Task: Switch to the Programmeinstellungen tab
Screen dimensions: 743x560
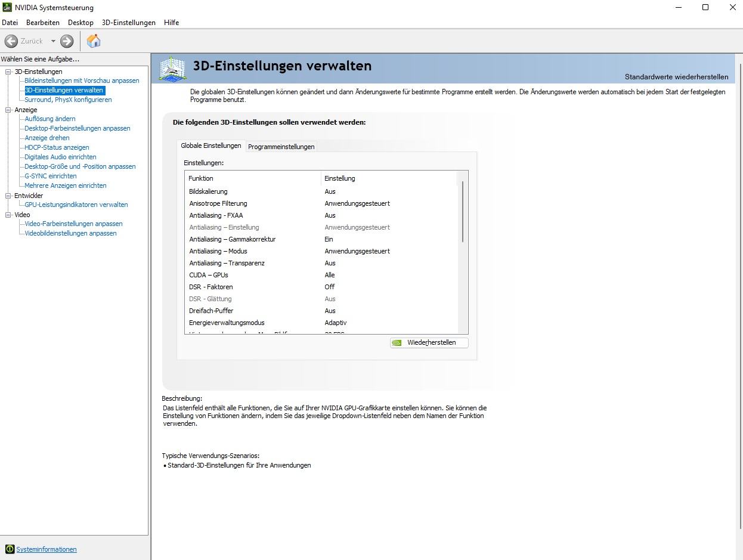Action: 281,147
